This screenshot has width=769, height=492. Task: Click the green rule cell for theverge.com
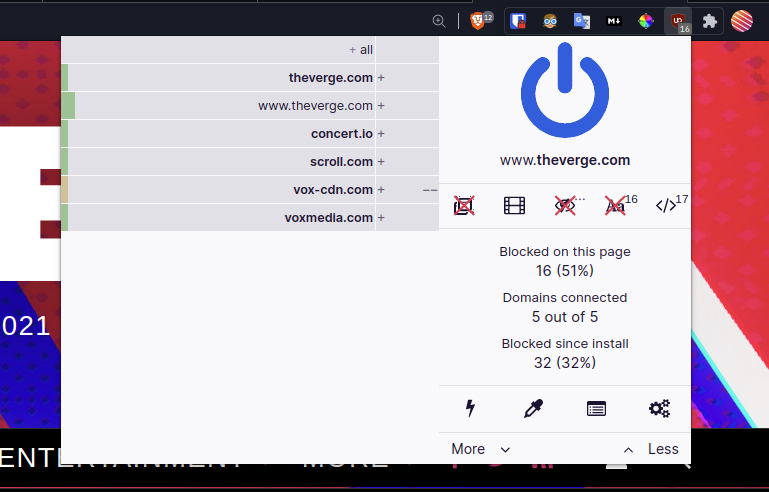coord(65,78)
